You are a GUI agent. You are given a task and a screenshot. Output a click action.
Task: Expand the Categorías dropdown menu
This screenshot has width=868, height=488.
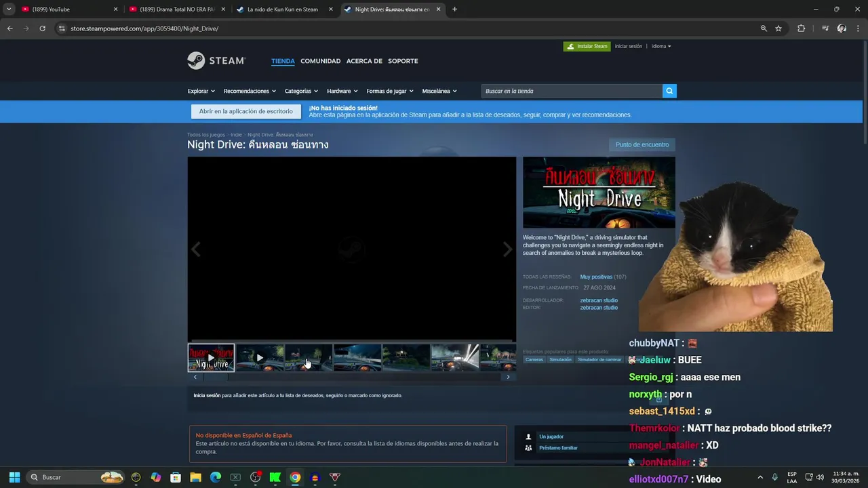(301, 91)
